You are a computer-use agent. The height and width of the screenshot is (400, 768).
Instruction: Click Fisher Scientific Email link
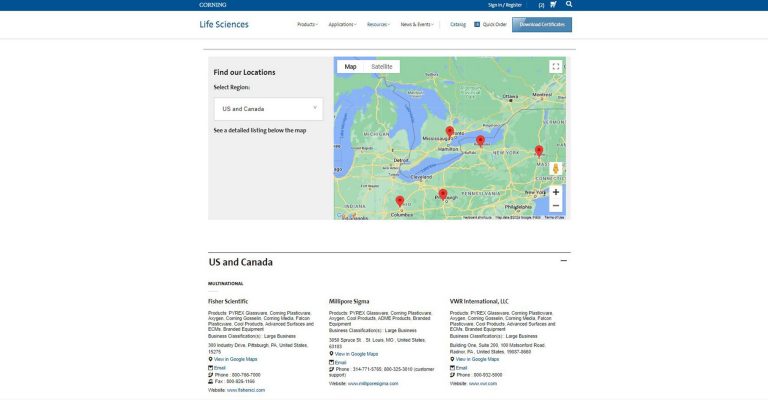[x=219, y=368]
